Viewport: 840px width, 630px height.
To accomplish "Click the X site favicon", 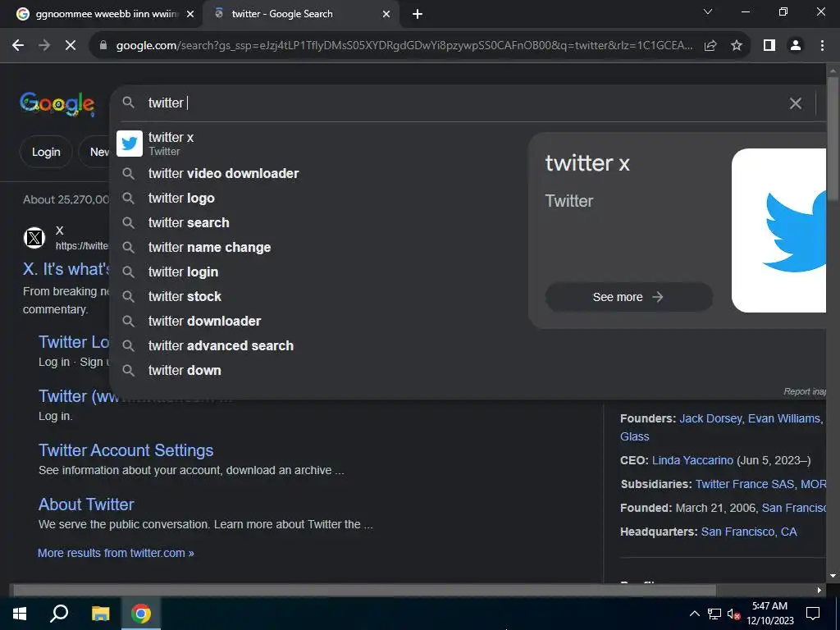I will click(34, 237).
